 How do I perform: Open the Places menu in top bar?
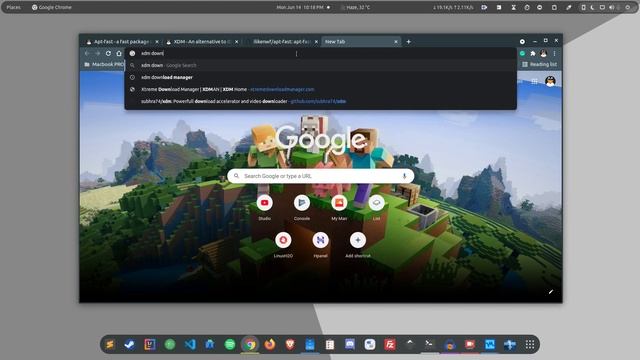point(13,7)
